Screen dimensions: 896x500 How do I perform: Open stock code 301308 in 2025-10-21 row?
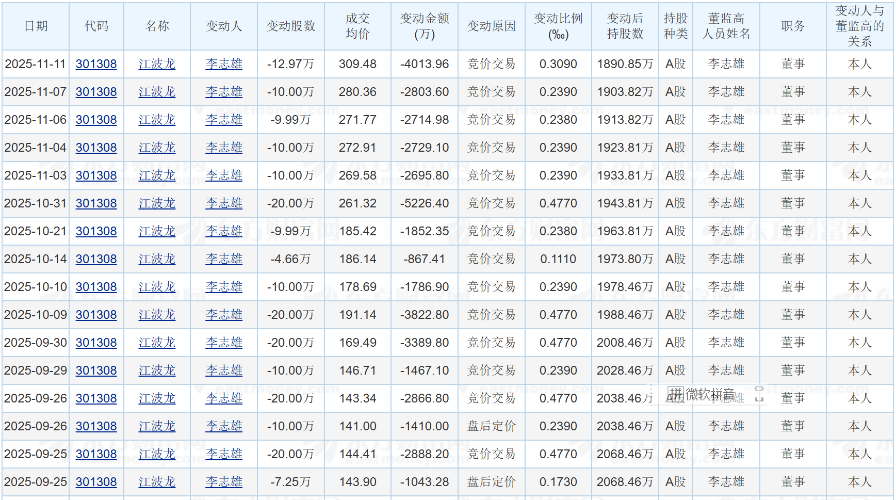(x=96, y=231)
